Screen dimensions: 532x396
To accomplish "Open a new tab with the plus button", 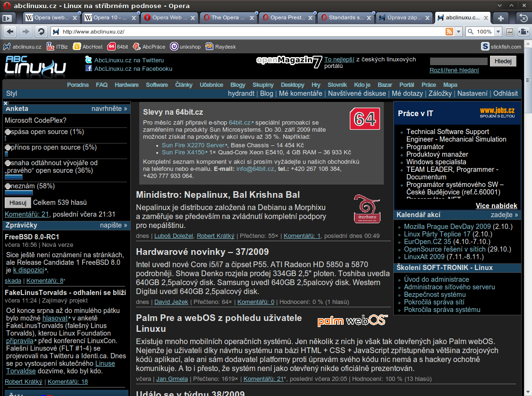I will [x=501, y=18].
